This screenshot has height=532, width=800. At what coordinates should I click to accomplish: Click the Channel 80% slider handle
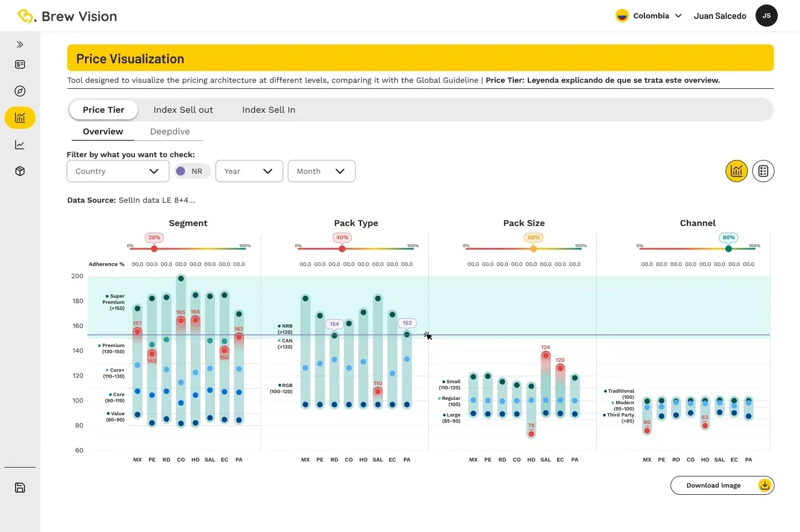point(729,249)
